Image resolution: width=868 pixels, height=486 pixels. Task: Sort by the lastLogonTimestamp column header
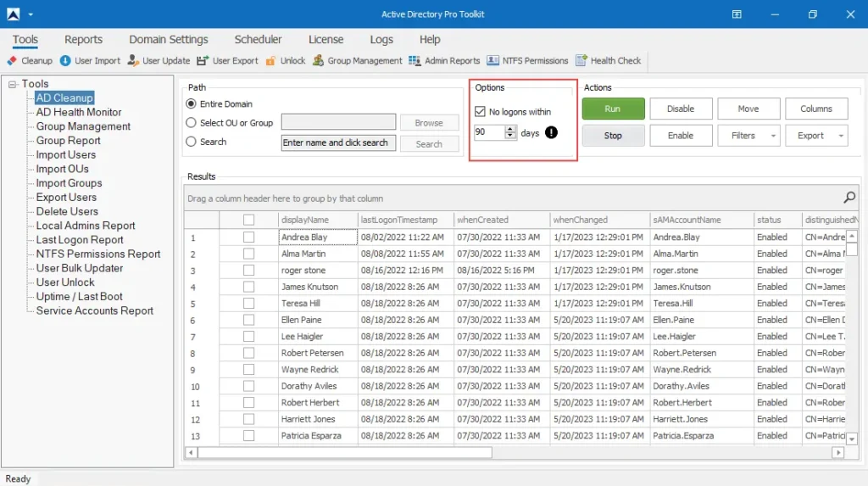click(406, 220)
